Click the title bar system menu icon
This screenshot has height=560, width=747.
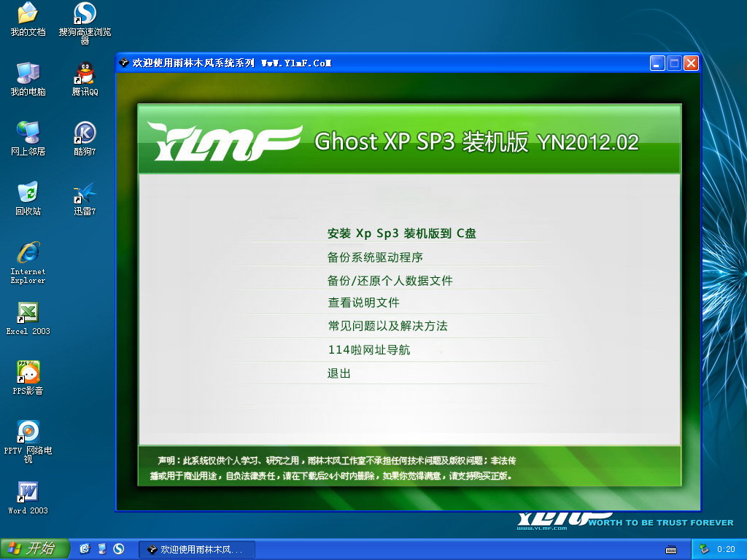pyautogui.click(x=124, y=63)
